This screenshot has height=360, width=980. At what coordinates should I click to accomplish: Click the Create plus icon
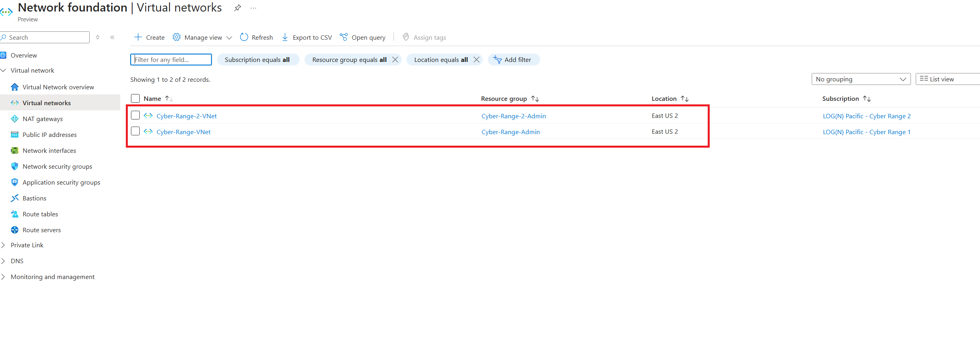[x=138, y=37]
